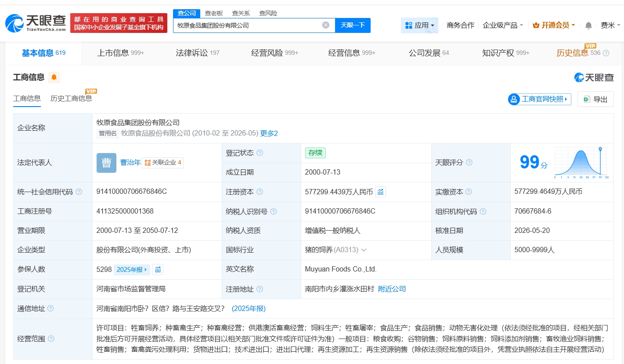The width and height of the screenshot is (624, 364).
Task: Click the (2025年报) link in 通信地址
Action: point(249,308)
